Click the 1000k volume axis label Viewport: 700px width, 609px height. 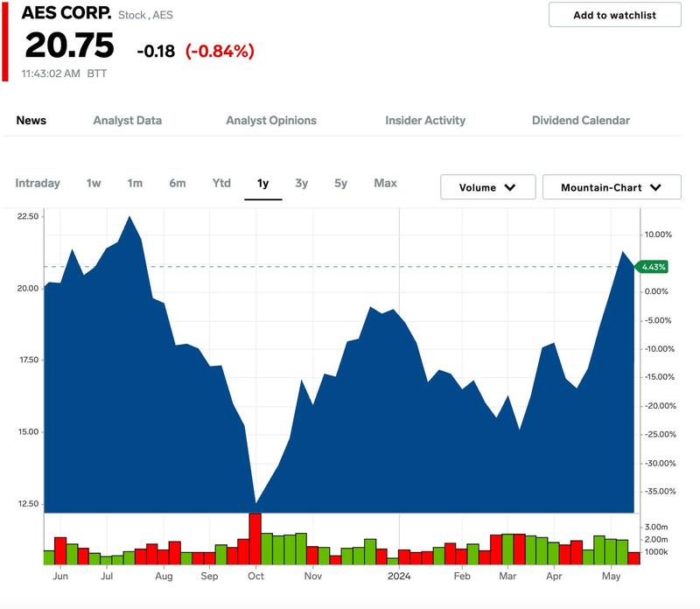tap(655, 552)
